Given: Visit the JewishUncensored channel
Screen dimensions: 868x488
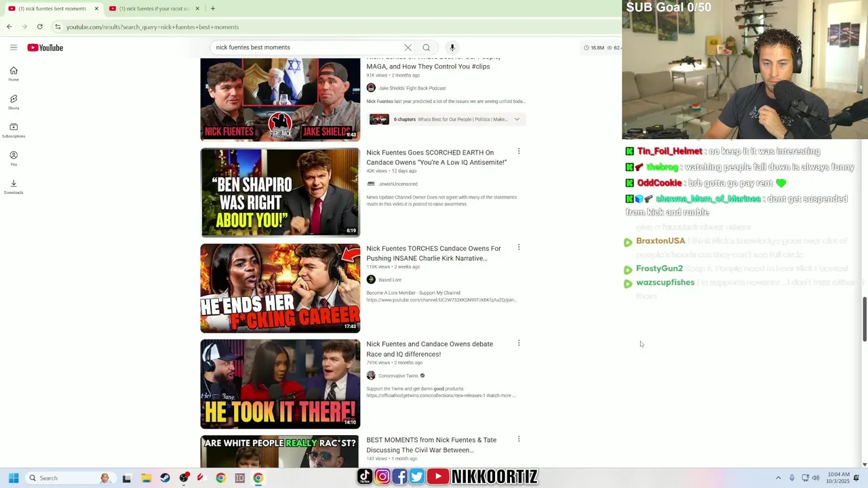Looking at the screenshot, I should [398, 184].
